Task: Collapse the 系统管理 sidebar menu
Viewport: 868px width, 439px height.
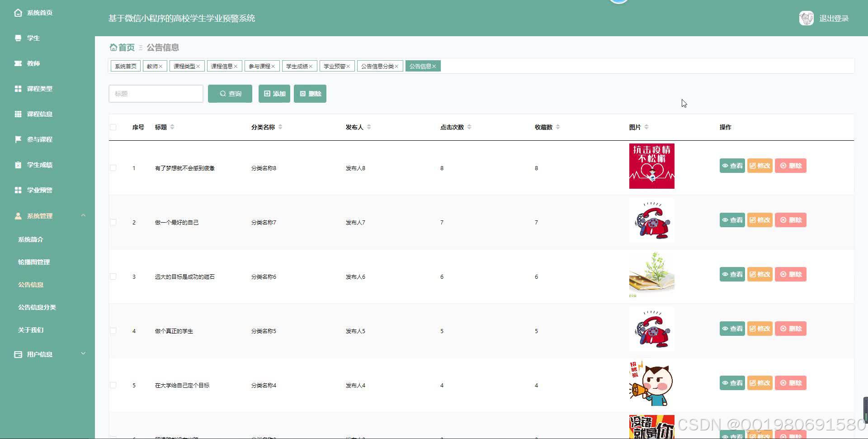Action: (83, 215)
